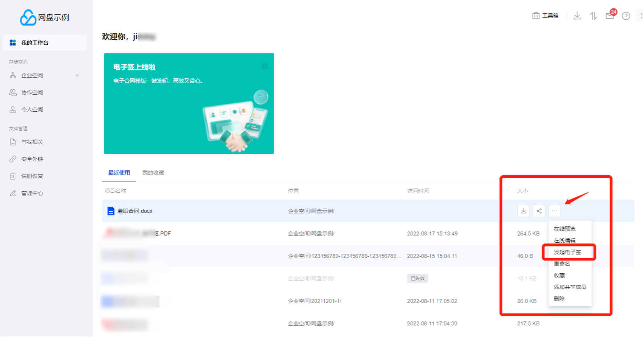Open 与我相关 in sidebar
Viewport: 644px width, 337px height.
click(32, 142)
